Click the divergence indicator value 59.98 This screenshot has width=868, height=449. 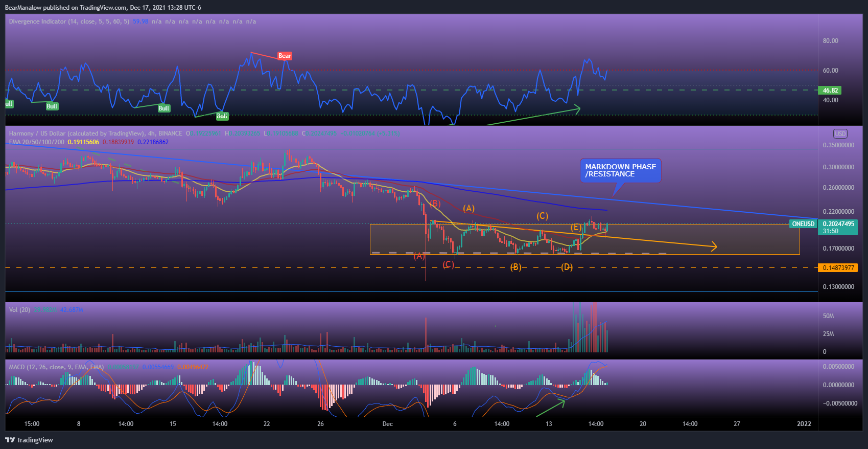140,21
